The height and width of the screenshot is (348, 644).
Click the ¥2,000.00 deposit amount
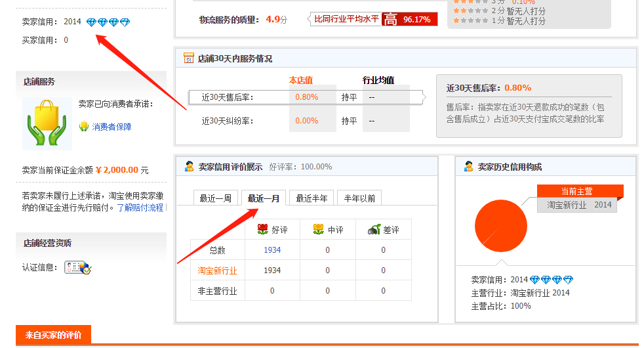coord(117,170)
